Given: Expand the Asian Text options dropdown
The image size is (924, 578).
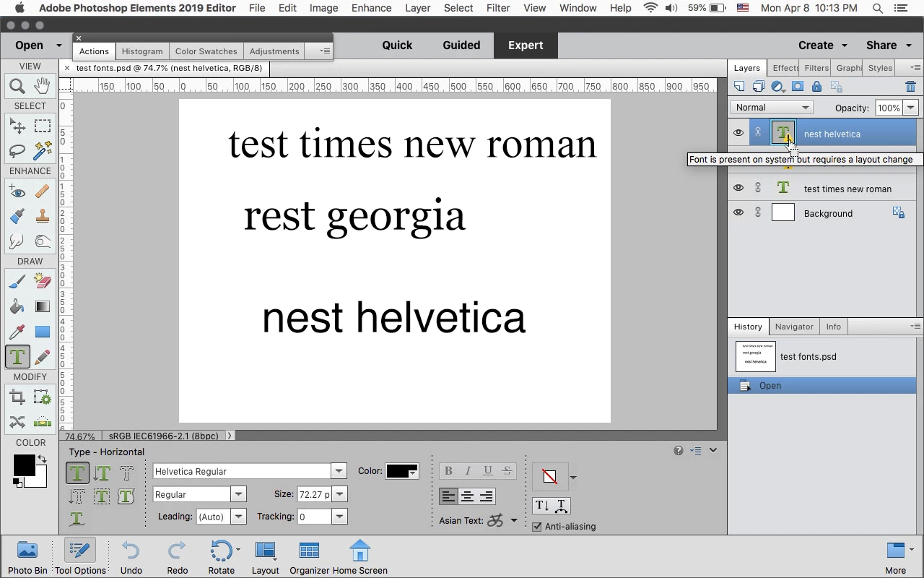Looking at the screenshot, I should point(514,520).
